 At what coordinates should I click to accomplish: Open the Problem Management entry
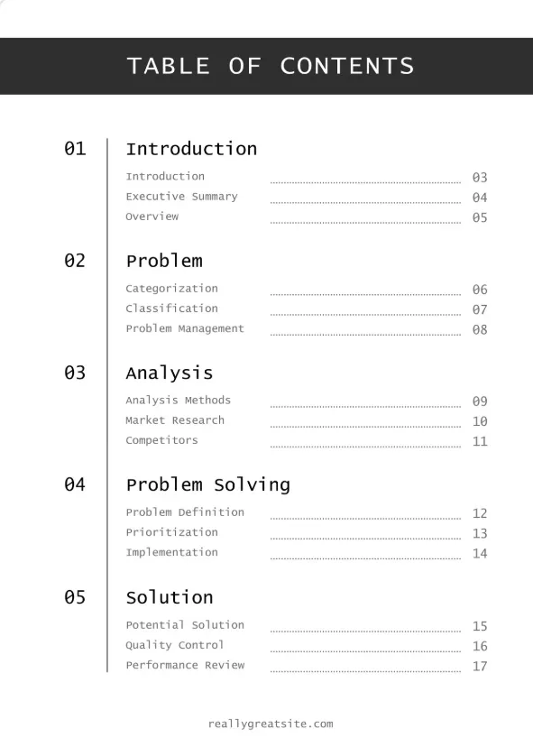185,328
